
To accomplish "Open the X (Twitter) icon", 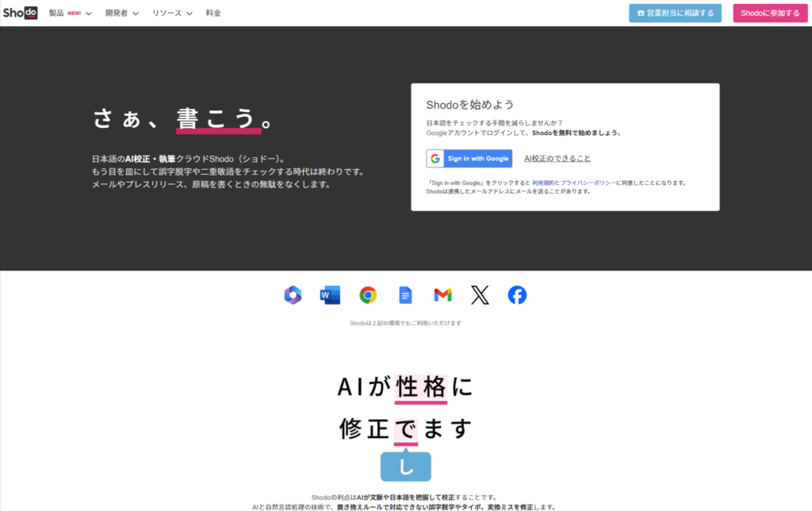I will (480, 295).
